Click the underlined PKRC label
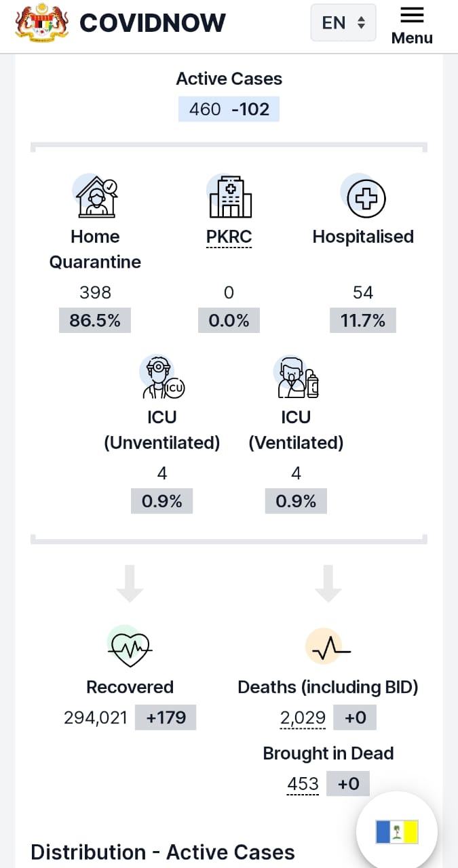The image size is (458, 868). click(x=229, y=237)
